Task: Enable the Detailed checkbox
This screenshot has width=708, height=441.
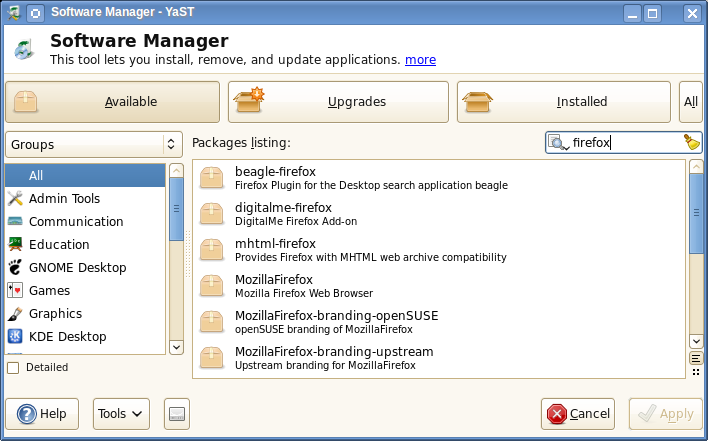Action: (13, 367)
